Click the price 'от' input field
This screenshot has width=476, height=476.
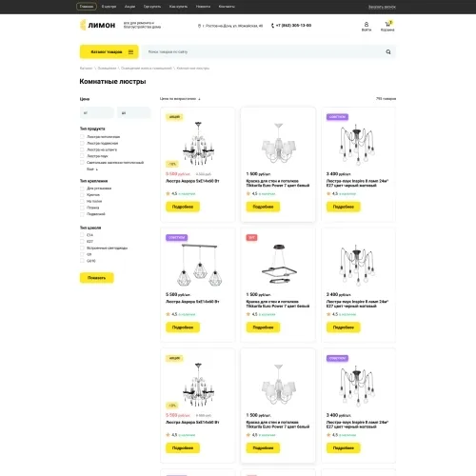point(96,112)
